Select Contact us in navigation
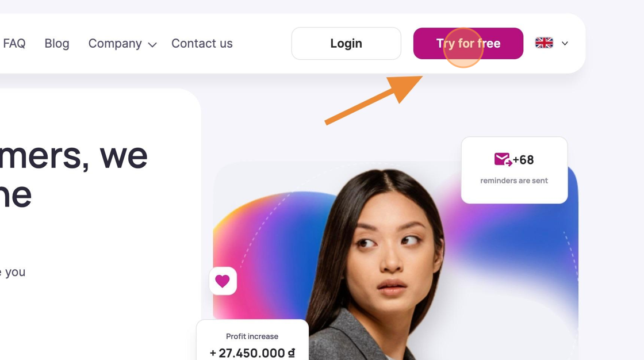Image resolution: width=644 pixels, height=360 pixels. pos(202,43)
